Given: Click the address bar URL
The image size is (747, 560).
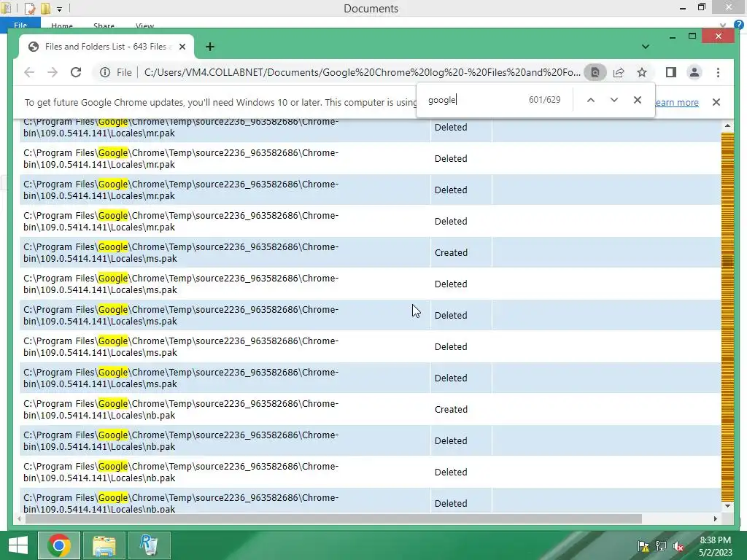Looking at the screenshot, I should (362, 72).
